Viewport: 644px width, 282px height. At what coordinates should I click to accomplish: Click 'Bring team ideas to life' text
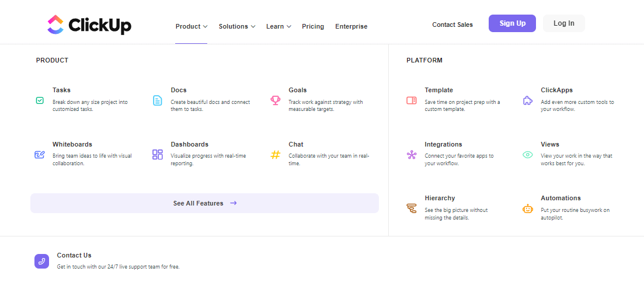click(92, 159)
